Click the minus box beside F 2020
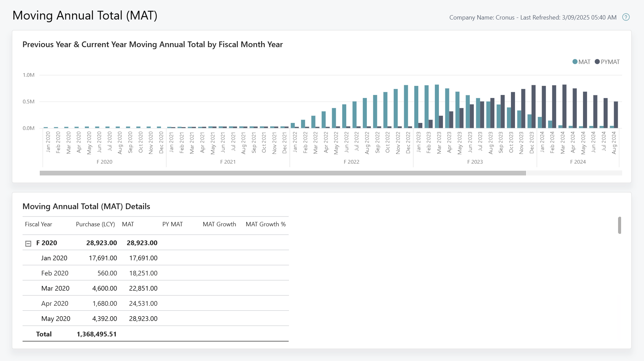This screenshot has height=361, width=644. click(x=29, y=243)
